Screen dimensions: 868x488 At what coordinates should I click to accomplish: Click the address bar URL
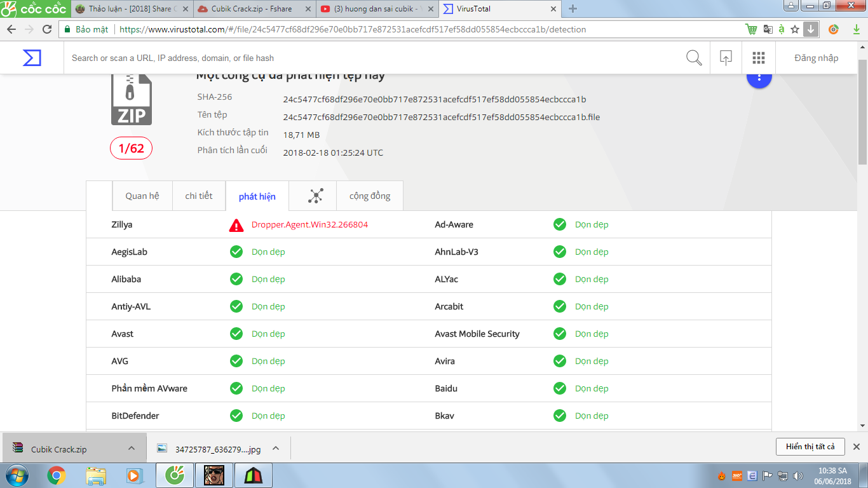pos(353,29)
